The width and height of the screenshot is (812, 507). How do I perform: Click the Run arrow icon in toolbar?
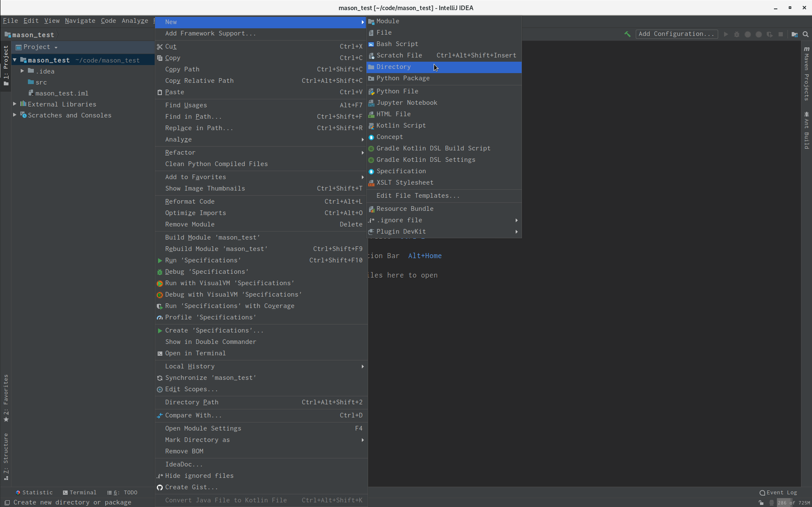[726, 34]
